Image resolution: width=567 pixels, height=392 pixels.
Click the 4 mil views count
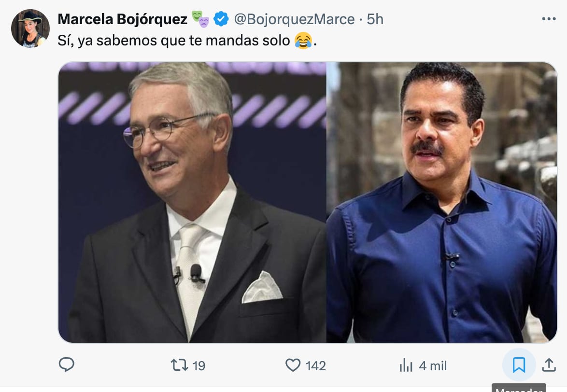(433, 366)
